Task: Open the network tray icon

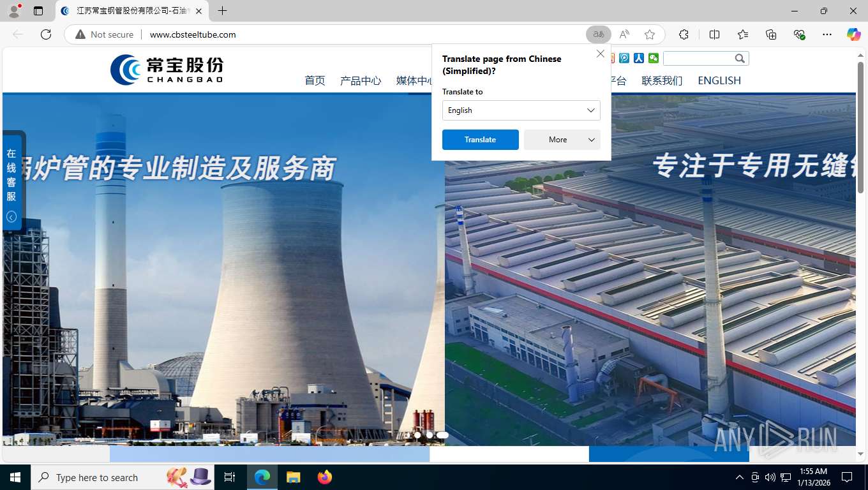Action: (x=786, y=477)
